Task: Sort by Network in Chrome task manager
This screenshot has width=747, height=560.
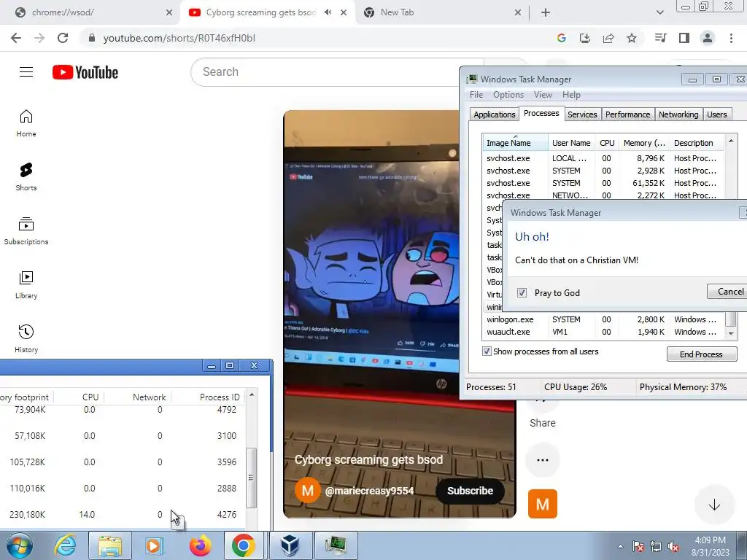Action: click(149, 397)
